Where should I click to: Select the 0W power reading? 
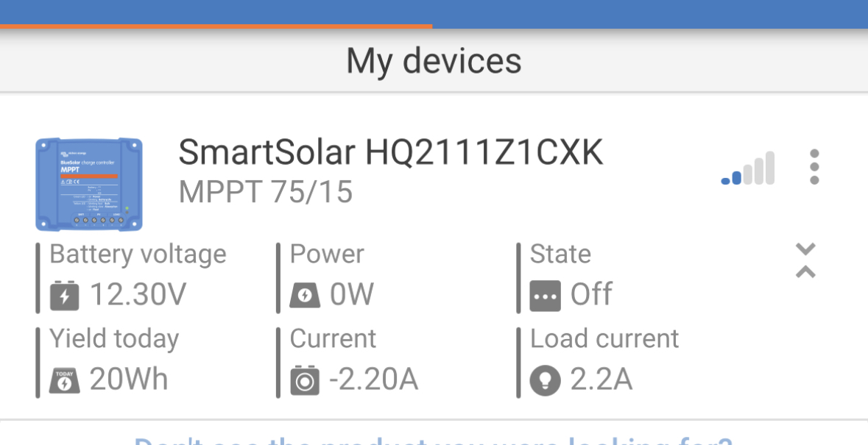coord(352,295)
